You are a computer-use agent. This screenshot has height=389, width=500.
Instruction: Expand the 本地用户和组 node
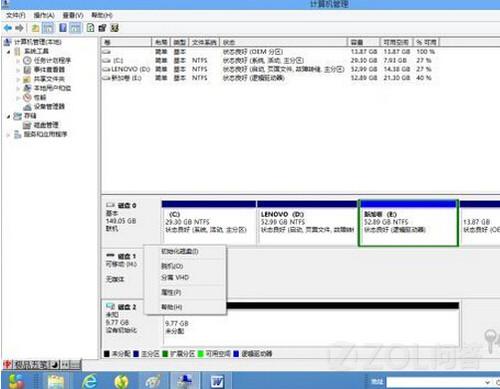pos(18,88)
